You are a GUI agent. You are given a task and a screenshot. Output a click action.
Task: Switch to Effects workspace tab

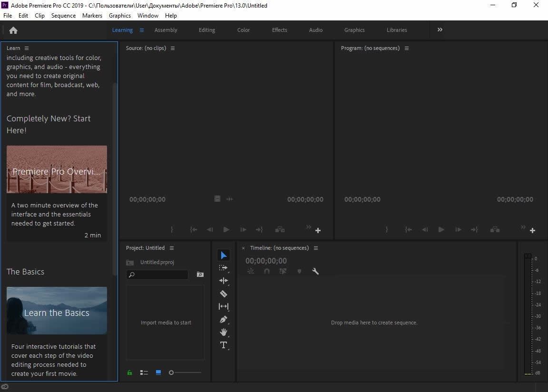[x=280, y=30]
